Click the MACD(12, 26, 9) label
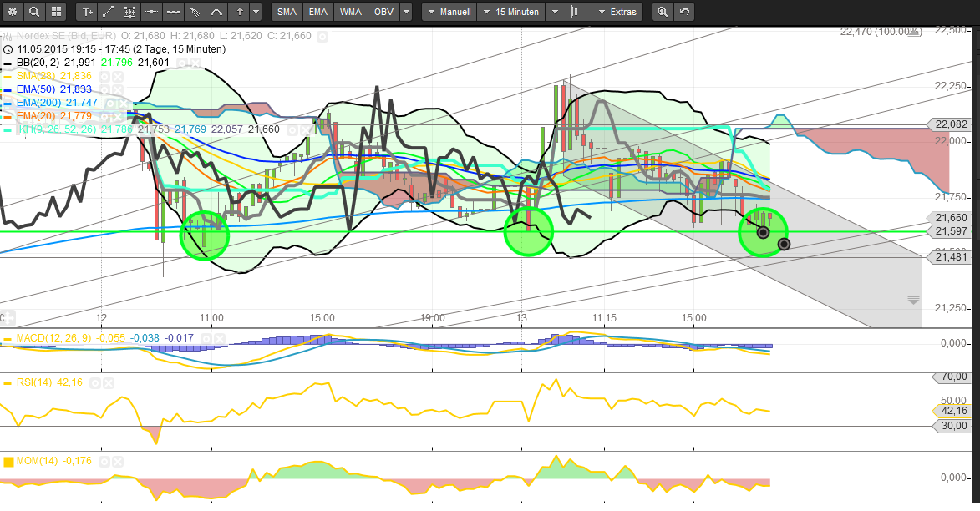Screen dimensions: 980x511 tap(55, 339)
